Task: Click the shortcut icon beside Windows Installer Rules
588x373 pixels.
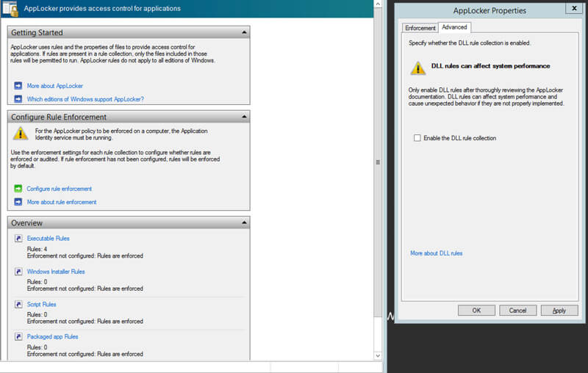Action: pyautogui.click(x=18, y=272)
